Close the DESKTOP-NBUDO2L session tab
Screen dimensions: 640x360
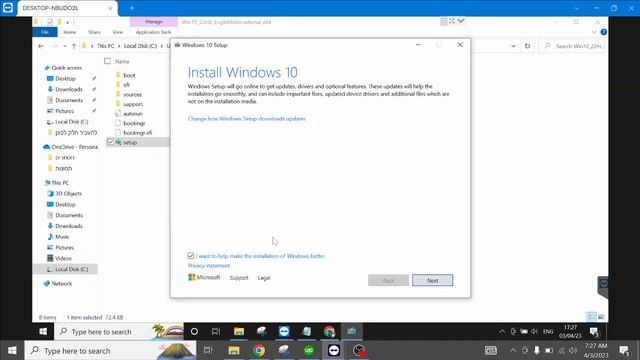click(110, 8)
